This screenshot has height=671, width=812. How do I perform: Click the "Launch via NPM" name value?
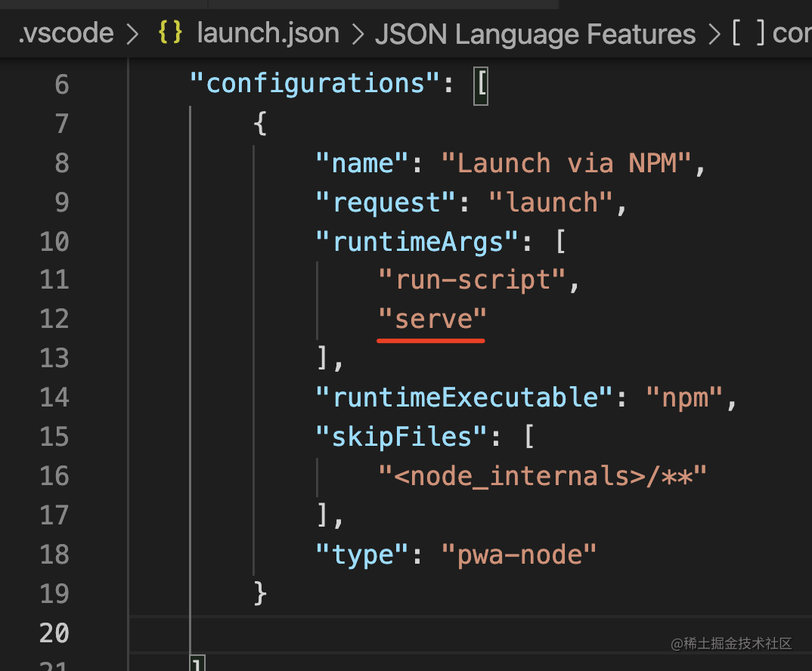click(566, 162)
